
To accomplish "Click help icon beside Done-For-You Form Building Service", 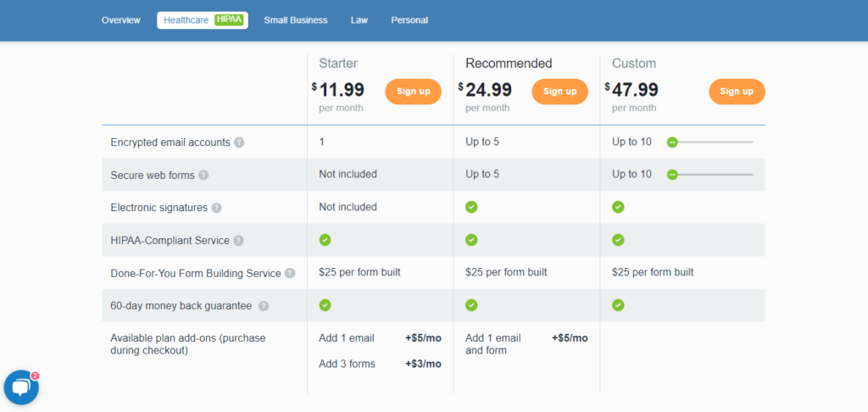I will [290, 273].
